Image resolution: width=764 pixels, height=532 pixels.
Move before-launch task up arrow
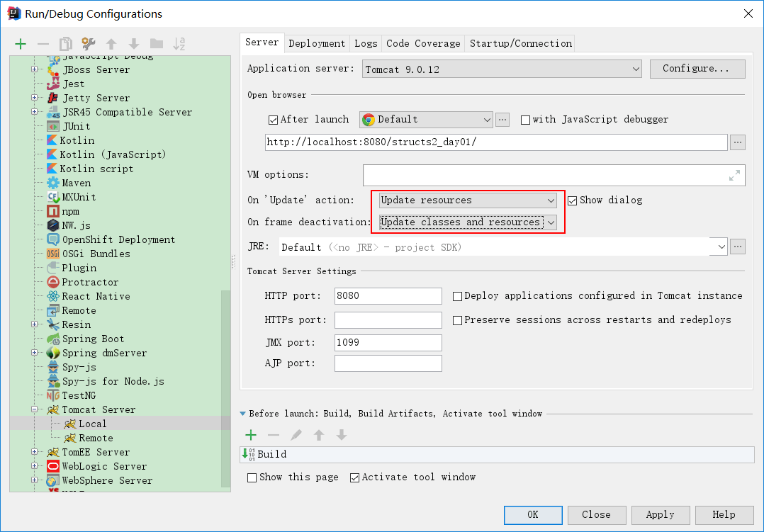(319, 434)
